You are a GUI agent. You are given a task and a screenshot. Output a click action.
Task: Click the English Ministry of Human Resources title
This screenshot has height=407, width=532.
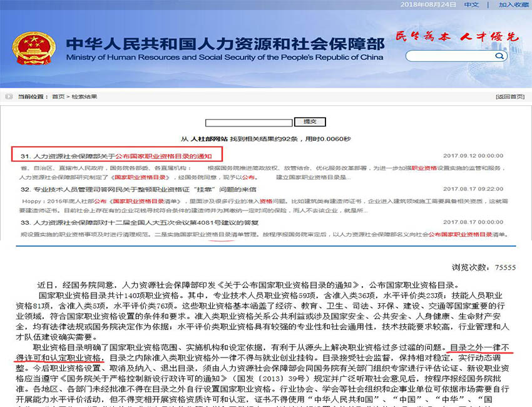[x=225, y=58]
